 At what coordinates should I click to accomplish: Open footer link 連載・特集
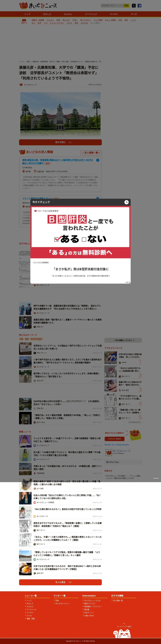(x=31, y=618)
